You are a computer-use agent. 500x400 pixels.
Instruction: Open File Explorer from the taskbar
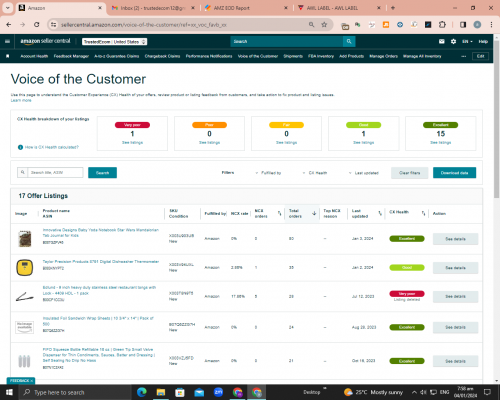click(x=161, y=392)
